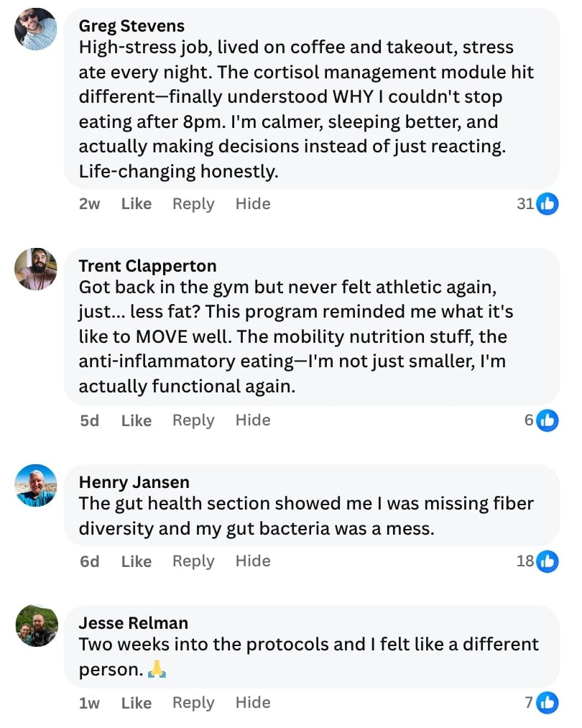This screenshot has height=728, width=582.
Task: Like Trent Clapperton's comment
Action: (x=137, y=420)
